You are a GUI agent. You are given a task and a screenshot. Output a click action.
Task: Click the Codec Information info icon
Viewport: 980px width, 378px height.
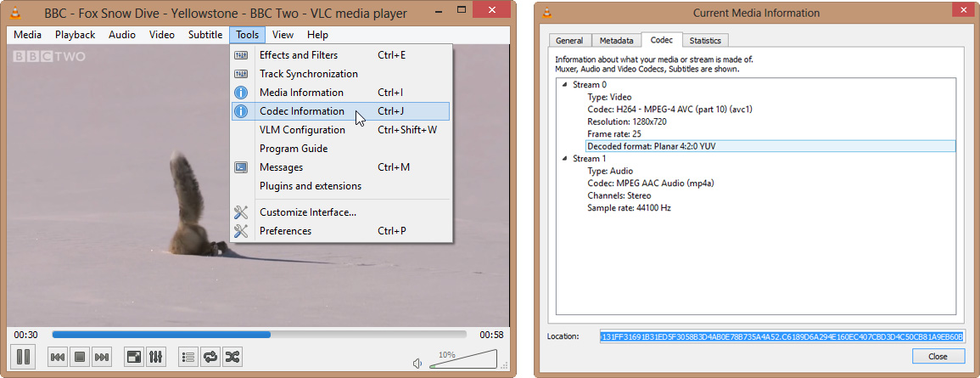pos(241,111)
